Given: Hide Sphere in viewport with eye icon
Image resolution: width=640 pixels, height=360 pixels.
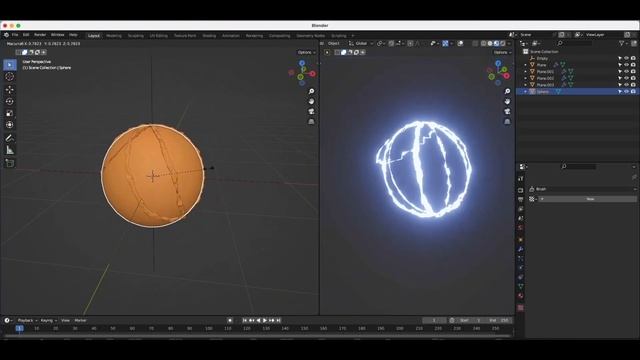Looking at the screenshot, I should click(x=626, y=92).
